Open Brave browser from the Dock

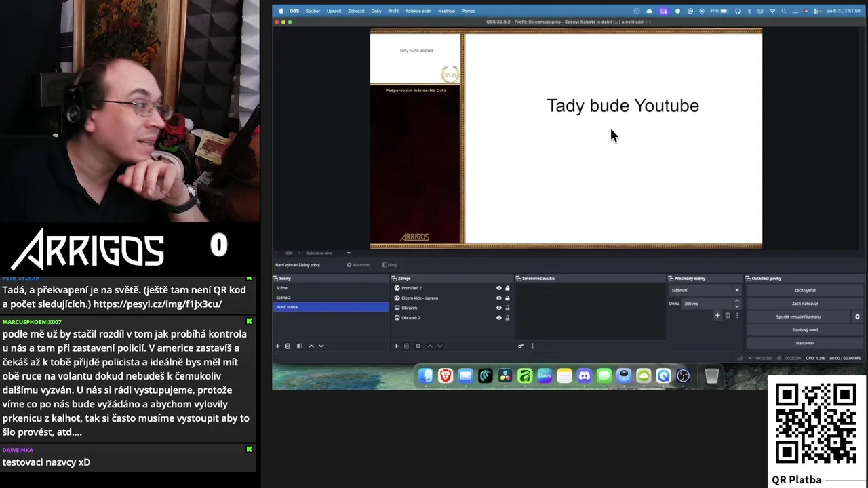446,375
